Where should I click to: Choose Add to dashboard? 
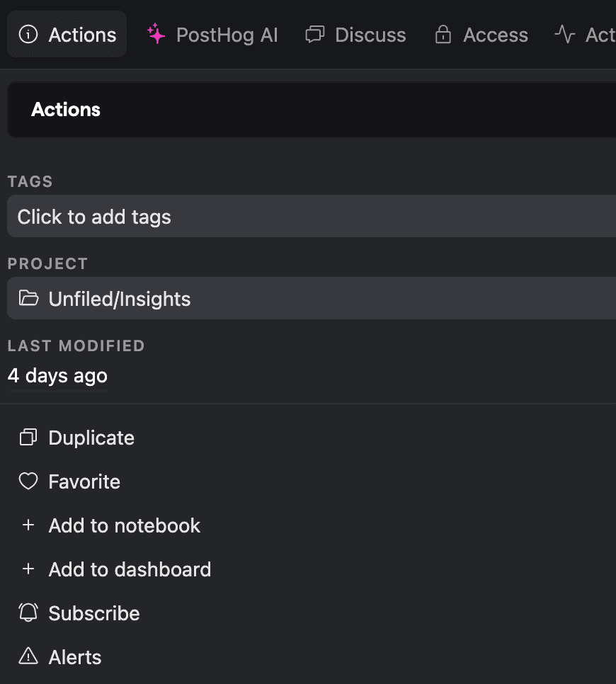[130, 569]
